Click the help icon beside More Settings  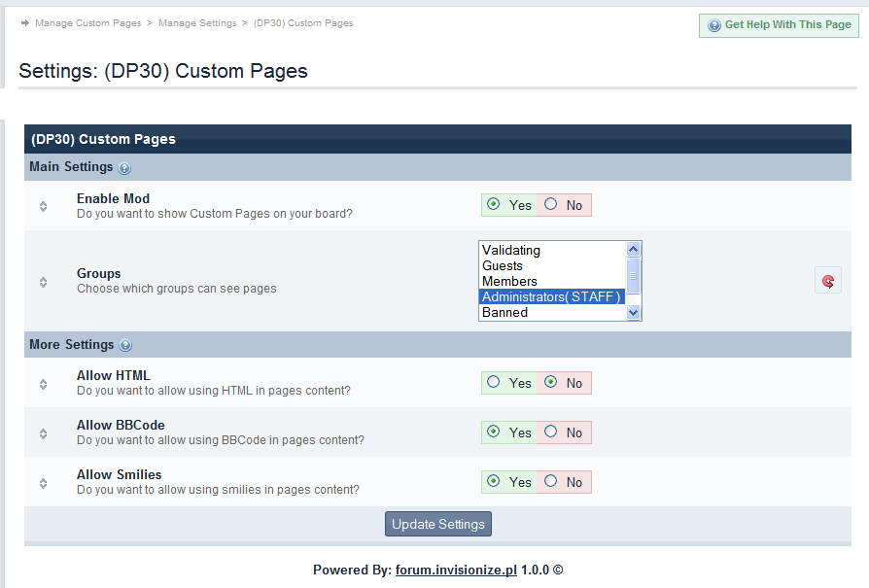[x=125, y=346]
